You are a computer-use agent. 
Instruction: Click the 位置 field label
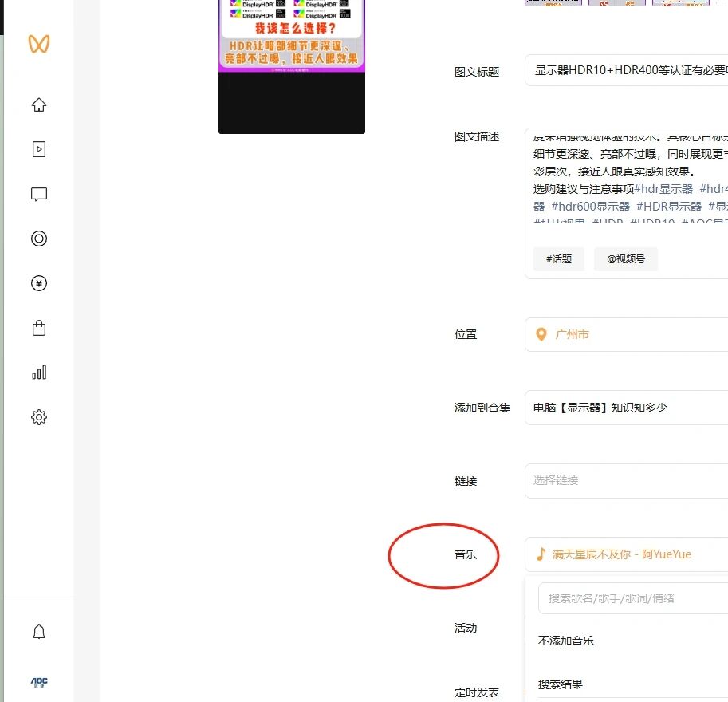coord(466,334)
